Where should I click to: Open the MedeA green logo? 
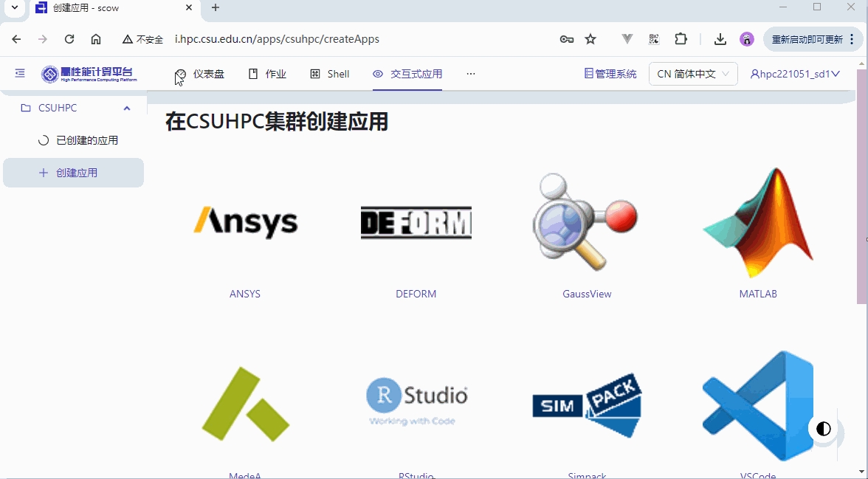click(x=245, y=404)
